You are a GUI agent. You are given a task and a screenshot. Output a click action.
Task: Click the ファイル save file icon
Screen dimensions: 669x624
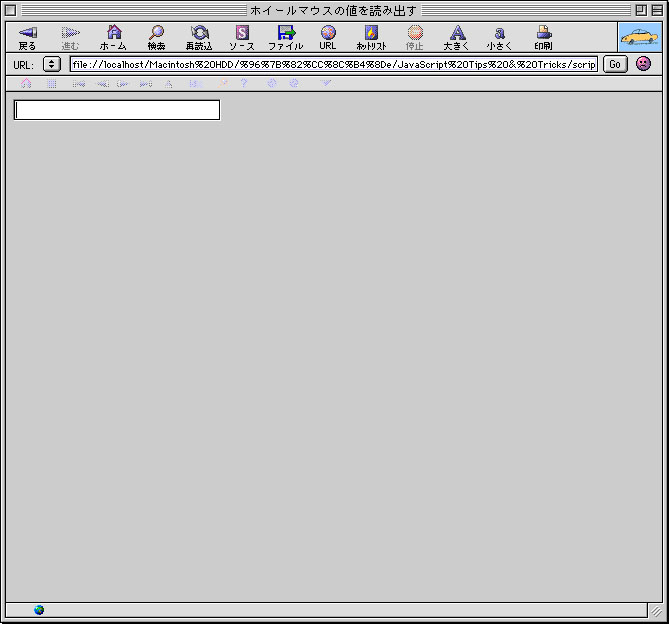pos(286,38)
